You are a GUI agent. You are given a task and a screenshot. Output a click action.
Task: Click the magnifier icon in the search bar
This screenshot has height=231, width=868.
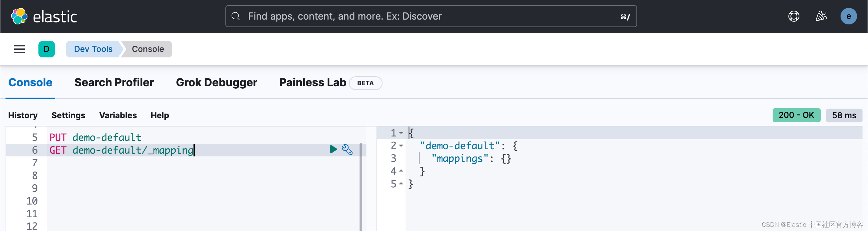click(x=236, y=16)
